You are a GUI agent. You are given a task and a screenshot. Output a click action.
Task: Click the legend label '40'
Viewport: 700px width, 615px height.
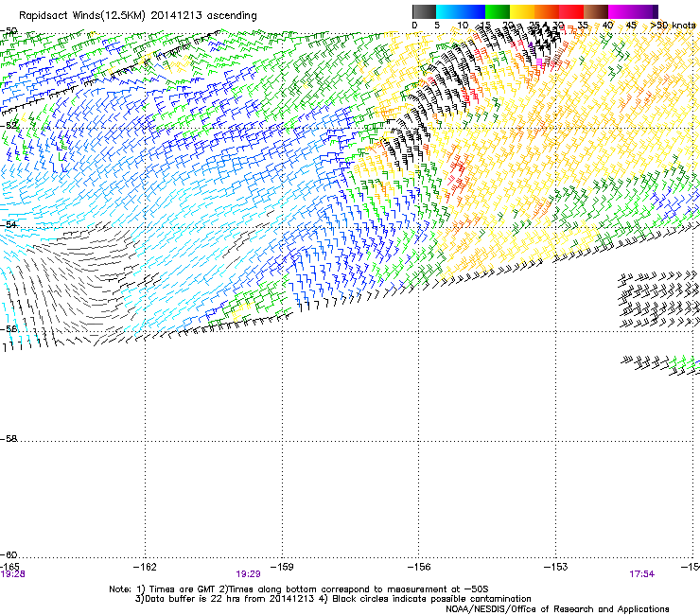607,26
